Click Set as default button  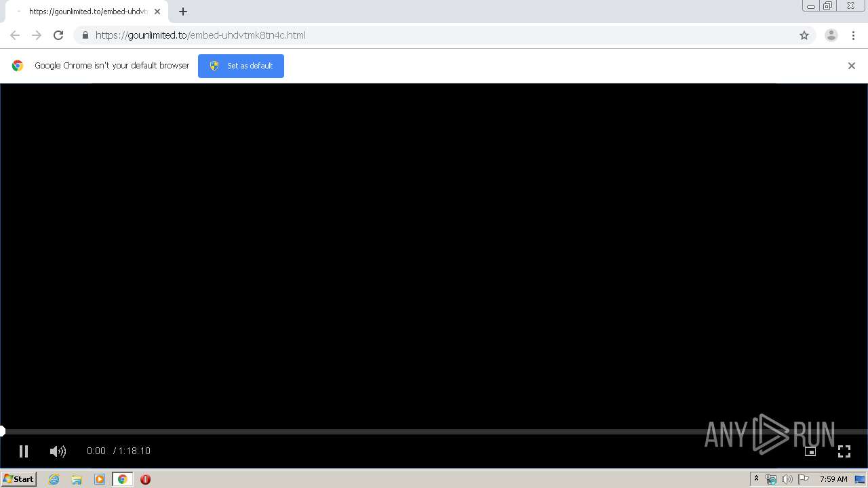tap(241, 66)
